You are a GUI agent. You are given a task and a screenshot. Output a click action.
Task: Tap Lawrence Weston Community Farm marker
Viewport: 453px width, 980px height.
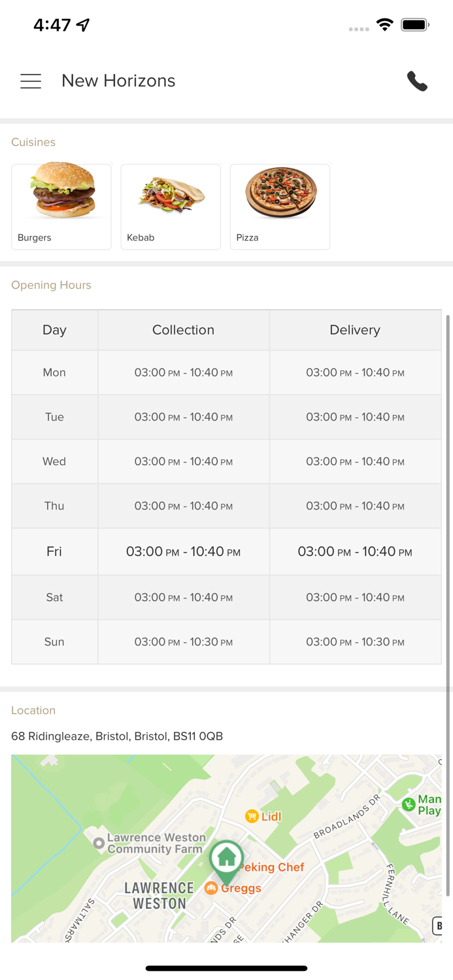pyautogui.click(x=99, y=843)
